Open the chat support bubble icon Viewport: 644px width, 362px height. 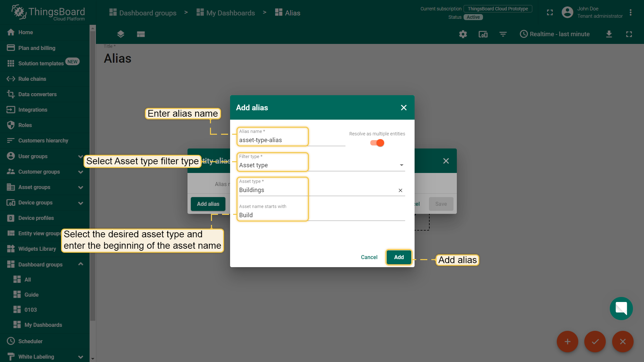pyautogui.click(x=621, y=308)
